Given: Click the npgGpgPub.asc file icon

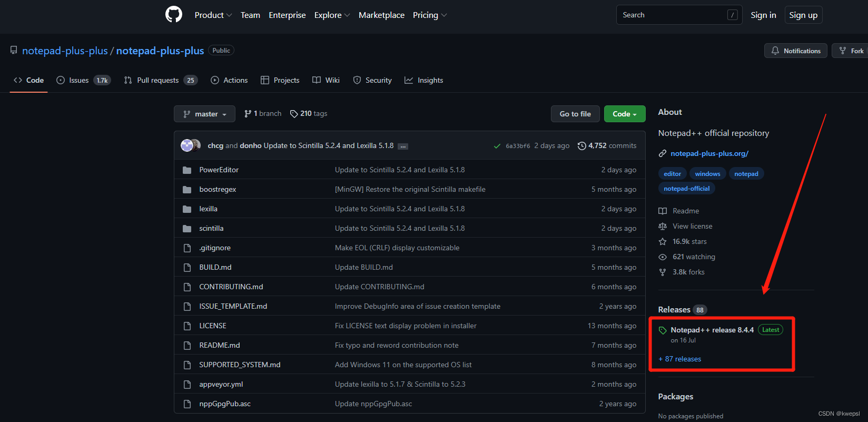Looking at the screenshot, I should (x=187, y=404).
